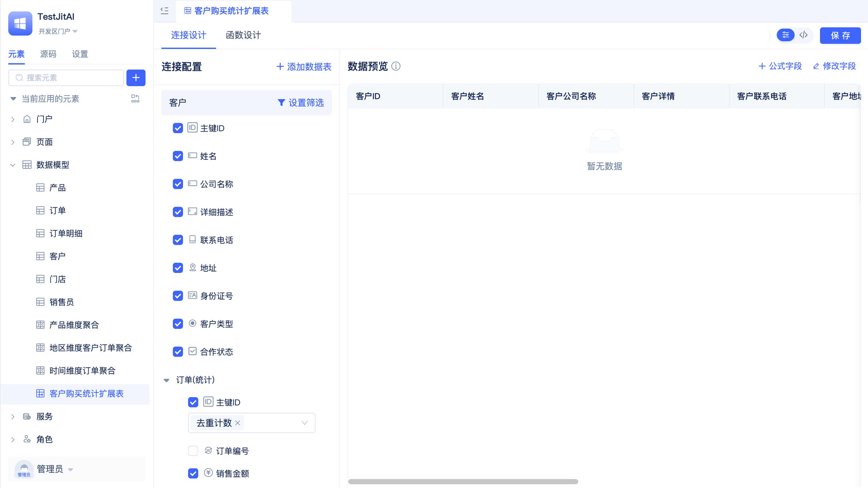The height and width of the screenshot is (488, 868).
Task: Click the search magnifier icon
Action: coord(20,78)
